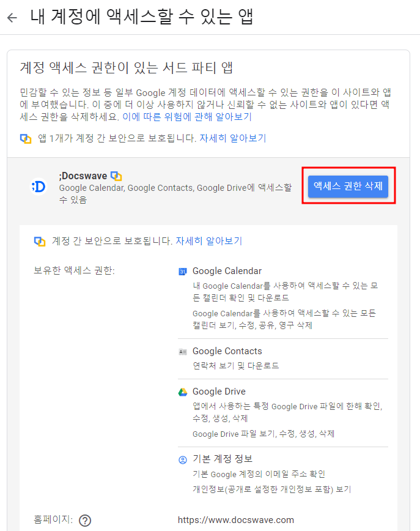
Task: Open 자세히 알아보기 link in Docswave details
Action: pos(209,241)
